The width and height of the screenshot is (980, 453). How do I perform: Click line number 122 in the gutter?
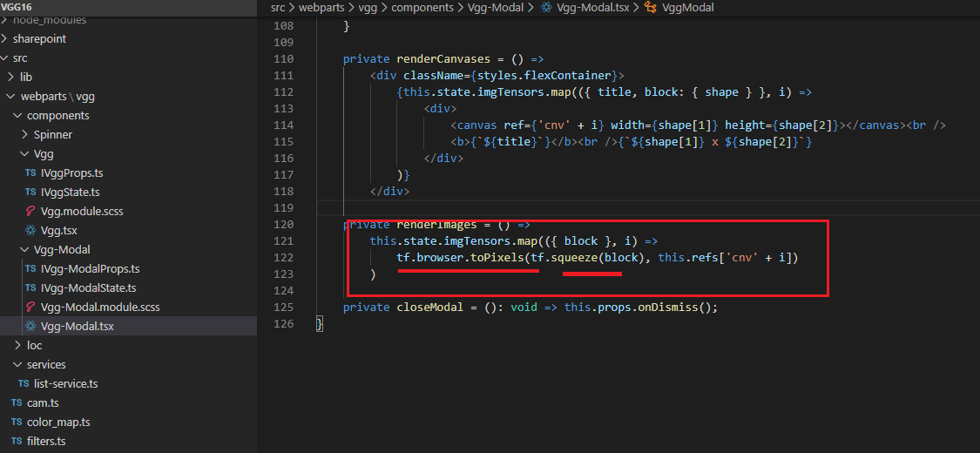pyautogui.click(x=284, y=258)
